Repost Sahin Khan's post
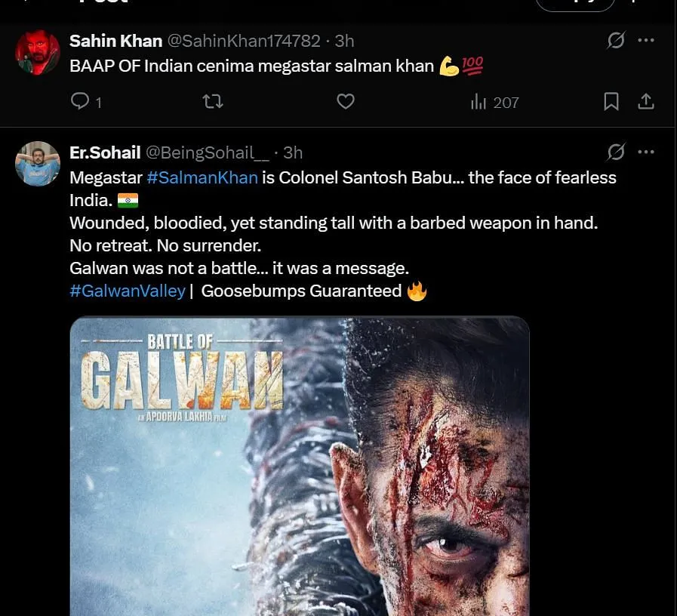The height and width of the screenshot is (616, 677). (213, 102)
